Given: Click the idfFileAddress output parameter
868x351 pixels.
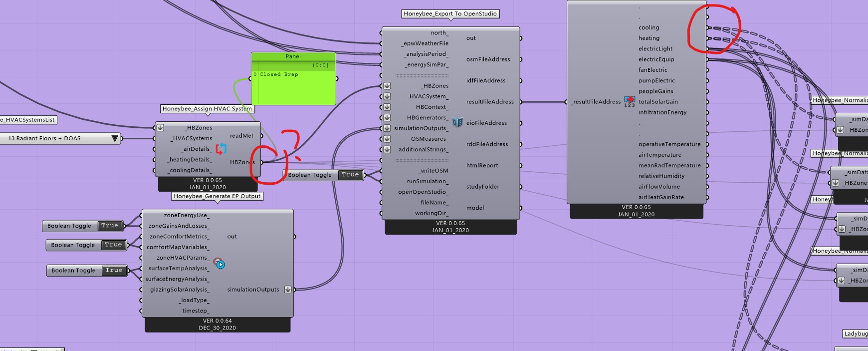Looking at the screenshot, I should coord(486,80).
